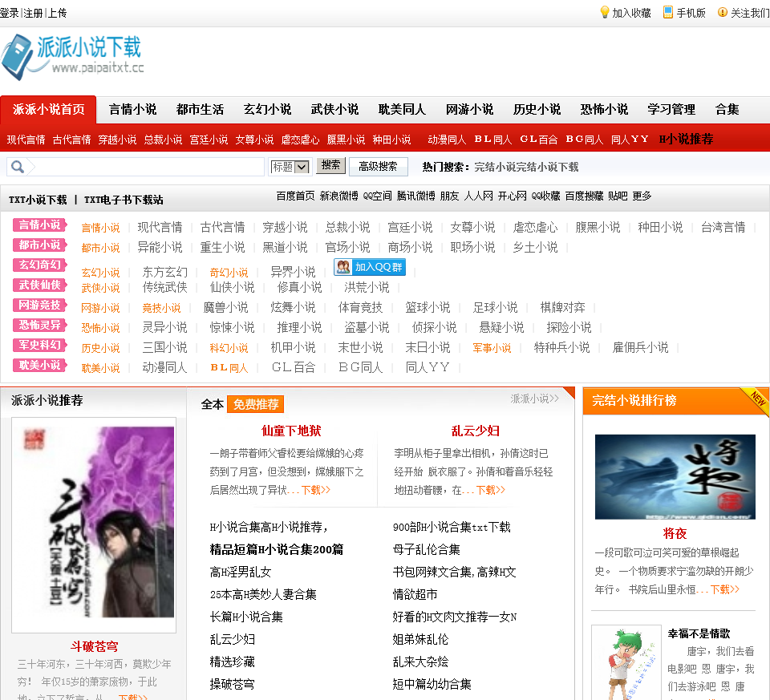Open the 幸福不是情歌 cartoon thumbnail
The height and width of the screenshot is (700, 770).
(626, 662)
